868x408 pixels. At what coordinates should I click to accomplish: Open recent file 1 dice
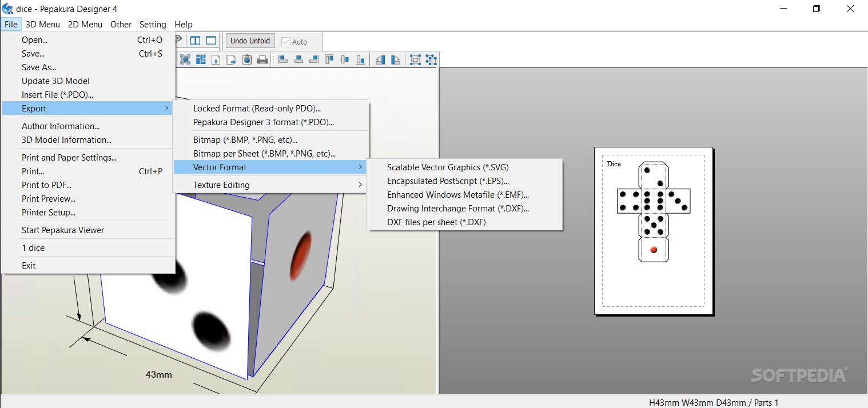[x=88, y=248]
